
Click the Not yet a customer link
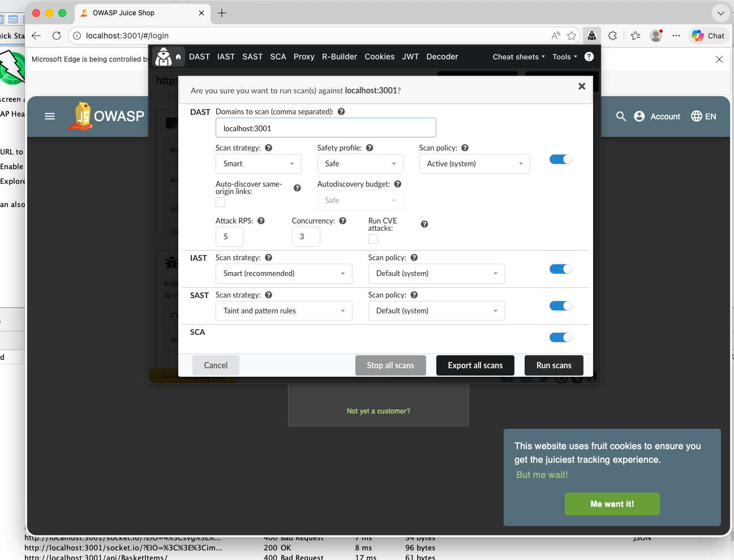click(x=378, y=411)
